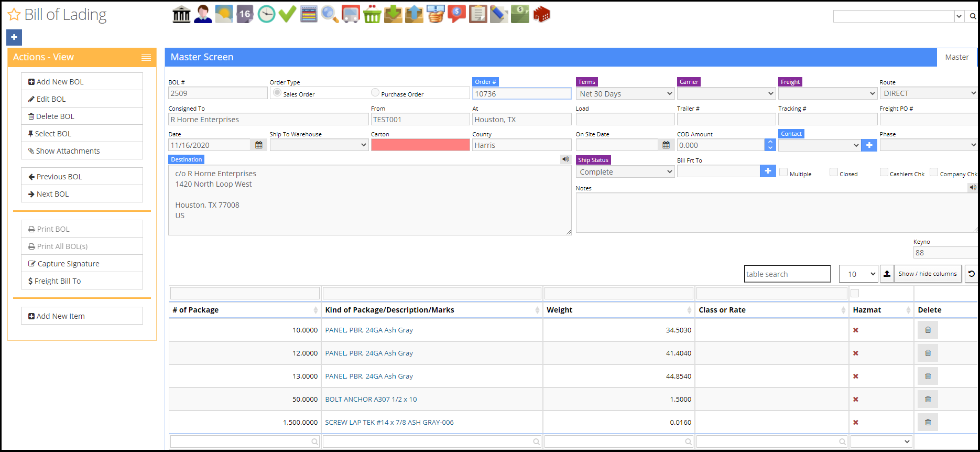Click the COD Amount spinner arrows

click(770, 145)
